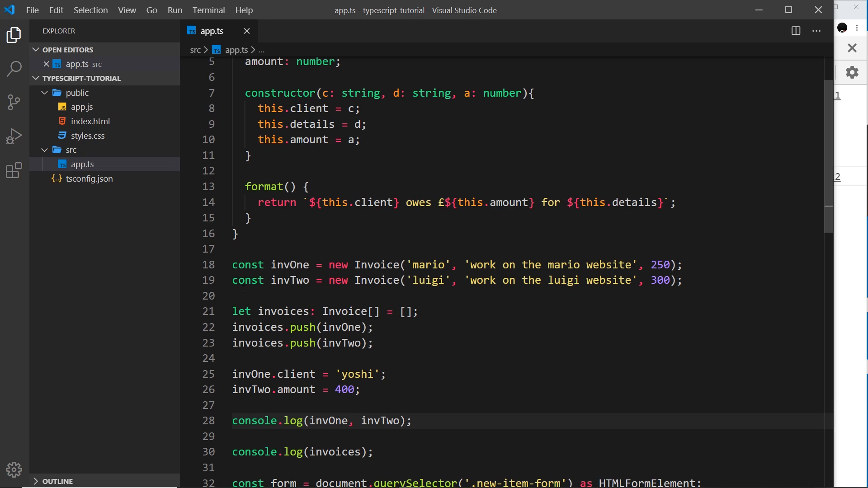Click the VS Code logo icon
This screenshot has width=868, height=488.
9,9
